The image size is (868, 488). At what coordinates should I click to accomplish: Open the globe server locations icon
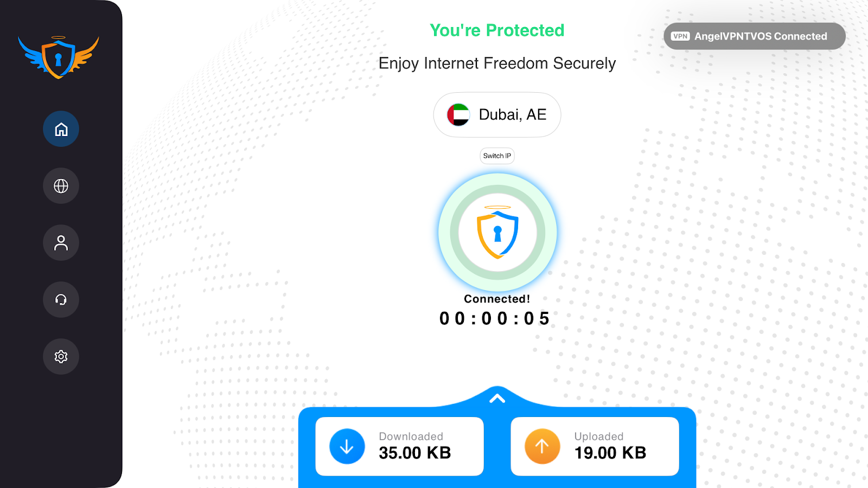[61, 186]
